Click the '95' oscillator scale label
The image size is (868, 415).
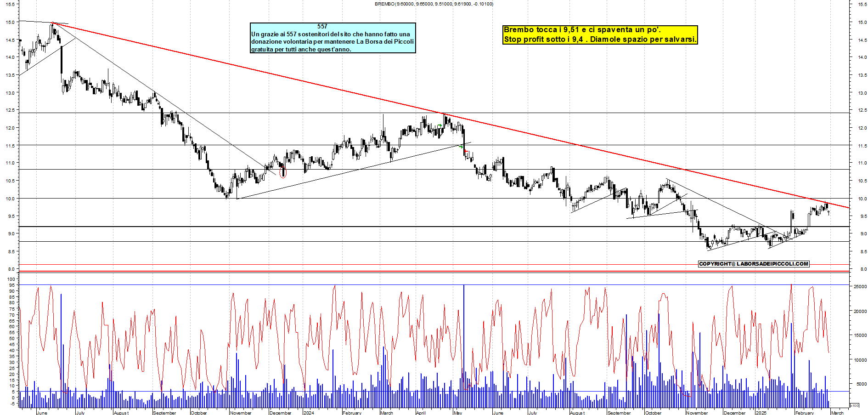coord(13,285)
